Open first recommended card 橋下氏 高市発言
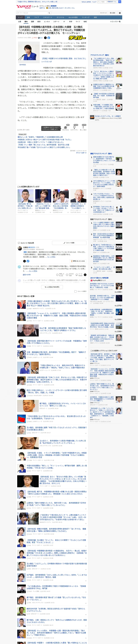Viewport: 138px width, 644px height. click(26, 201)
